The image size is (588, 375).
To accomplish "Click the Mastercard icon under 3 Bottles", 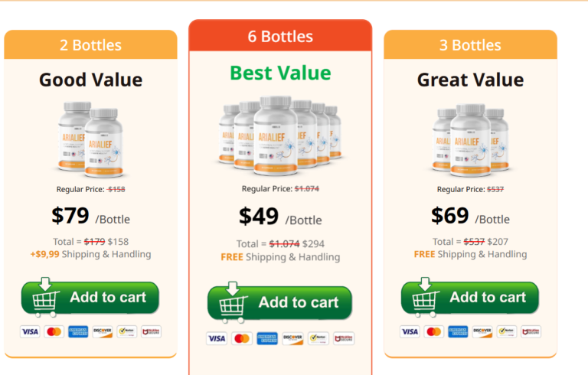I will 434,331.
